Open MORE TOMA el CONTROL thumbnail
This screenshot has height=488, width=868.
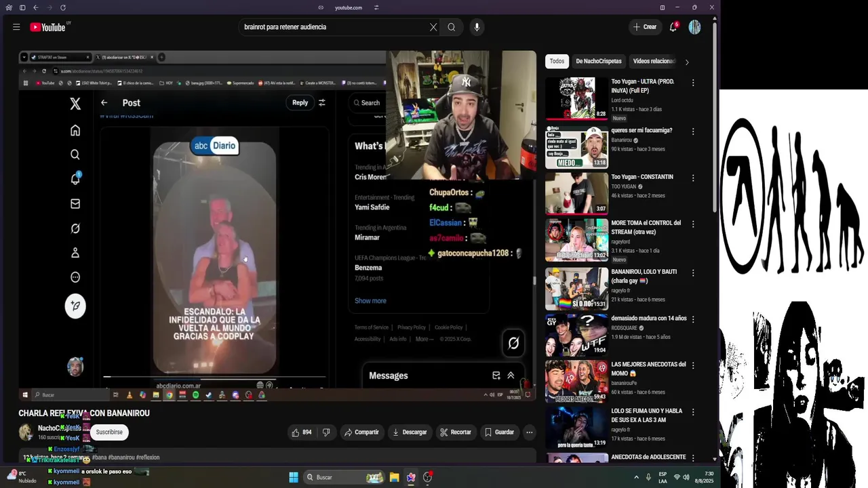pos(576,240)
